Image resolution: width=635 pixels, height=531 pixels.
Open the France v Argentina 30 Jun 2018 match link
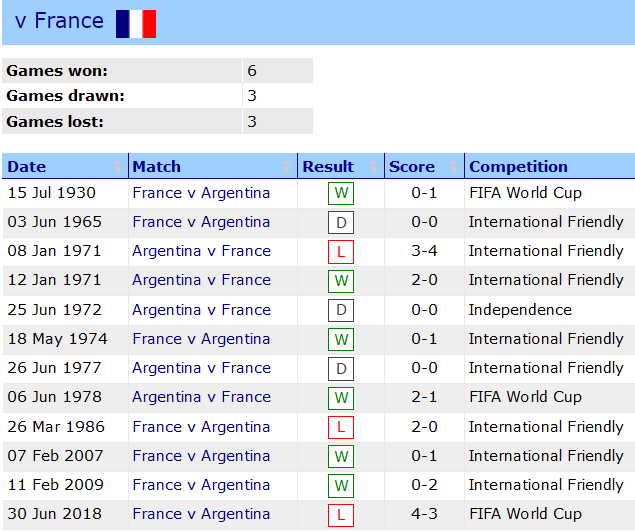point(201,514)
